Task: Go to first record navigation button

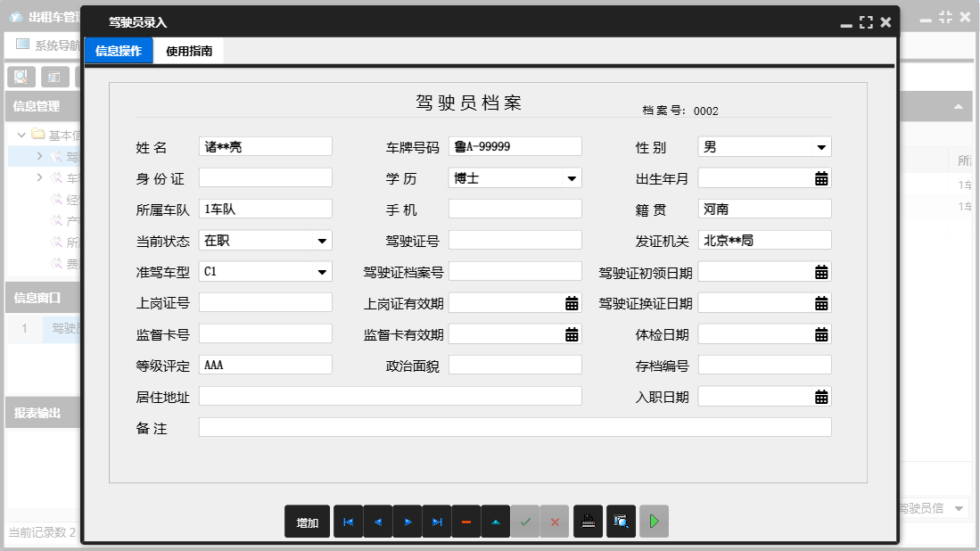Action: coord(348,522)
